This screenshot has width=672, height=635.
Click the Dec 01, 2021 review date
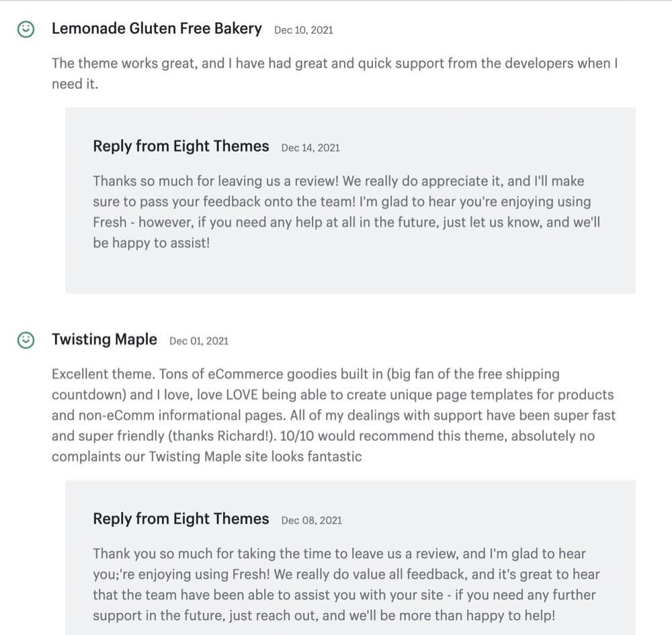click(x=199, y=341)
